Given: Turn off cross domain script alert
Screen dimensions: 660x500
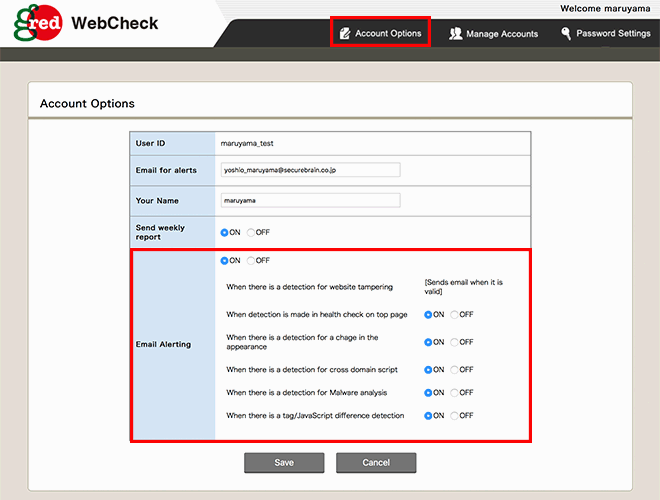Looking at the screenshot, I should (x=455, y=370).
